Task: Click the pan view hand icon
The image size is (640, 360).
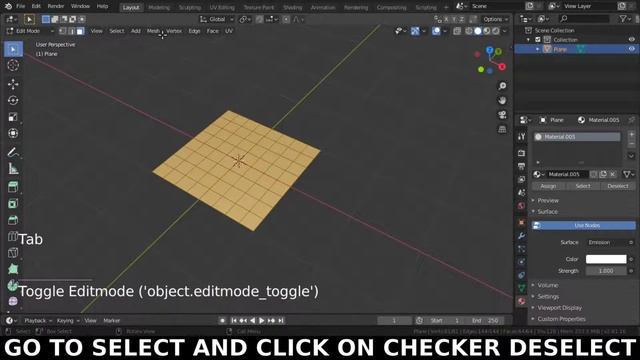Action: click(x=502, y=100)
